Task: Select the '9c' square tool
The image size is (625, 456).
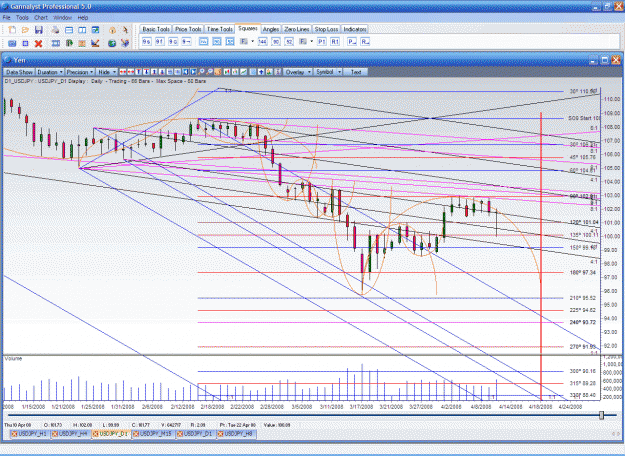Action: pyautogui.click(x=173, y=41)
